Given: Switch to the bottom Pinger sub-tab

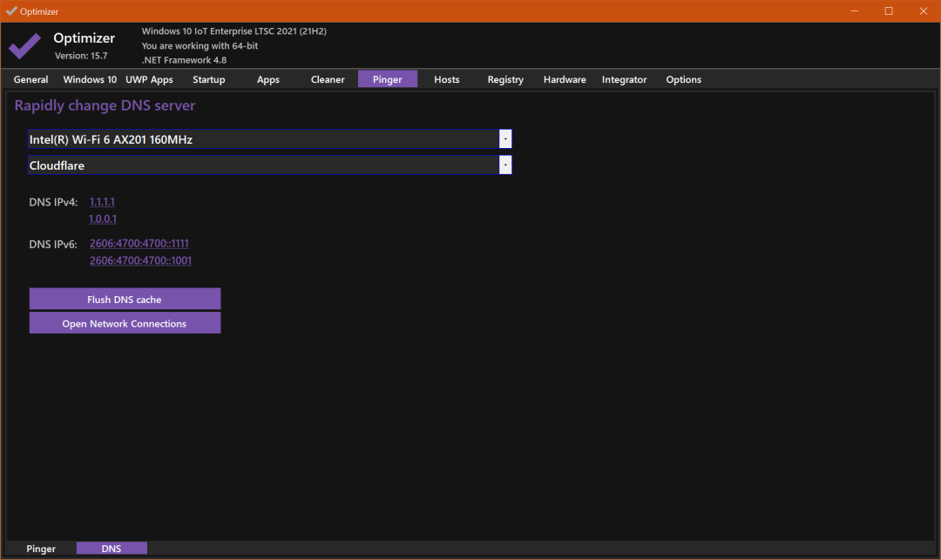Looking at the screenshot, I should (41, 548).
